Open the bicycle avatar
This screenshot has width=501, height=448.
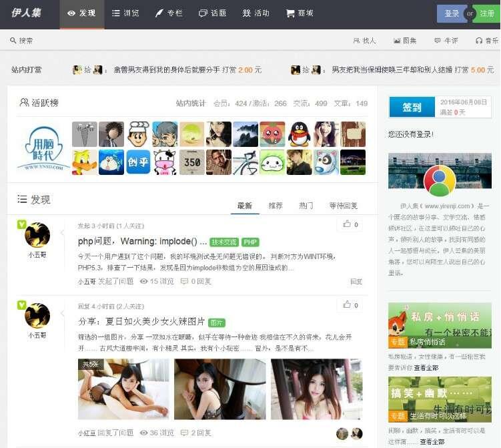(245, 162)
